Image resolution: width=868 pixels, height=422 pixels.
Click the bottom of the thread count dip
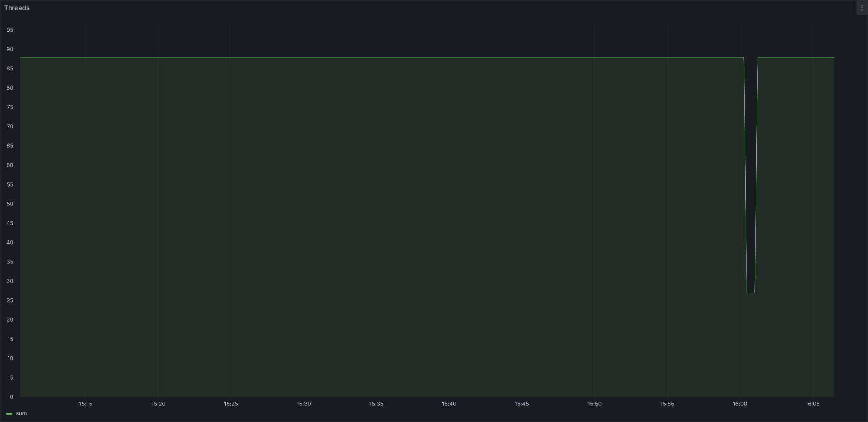point(751,292)
